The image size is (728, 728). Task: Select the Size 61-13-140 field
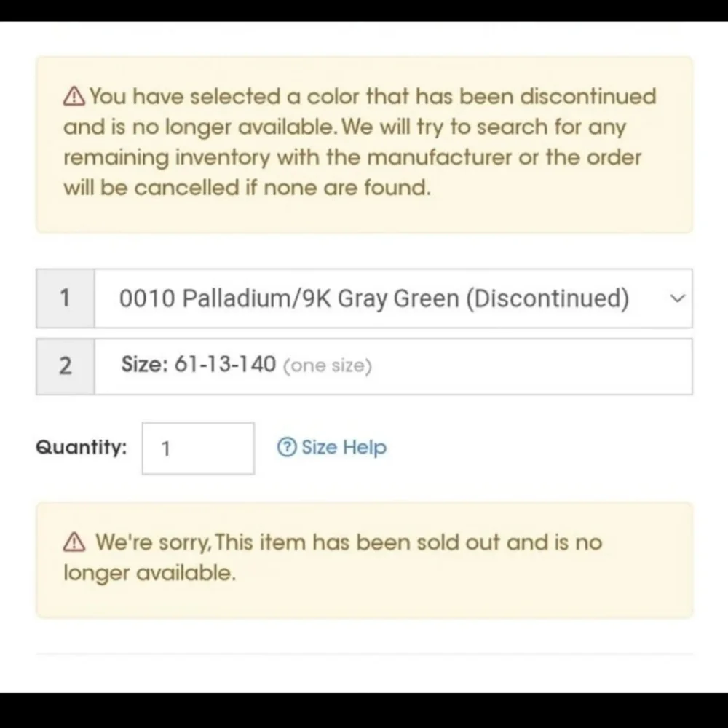click(393, 366)
